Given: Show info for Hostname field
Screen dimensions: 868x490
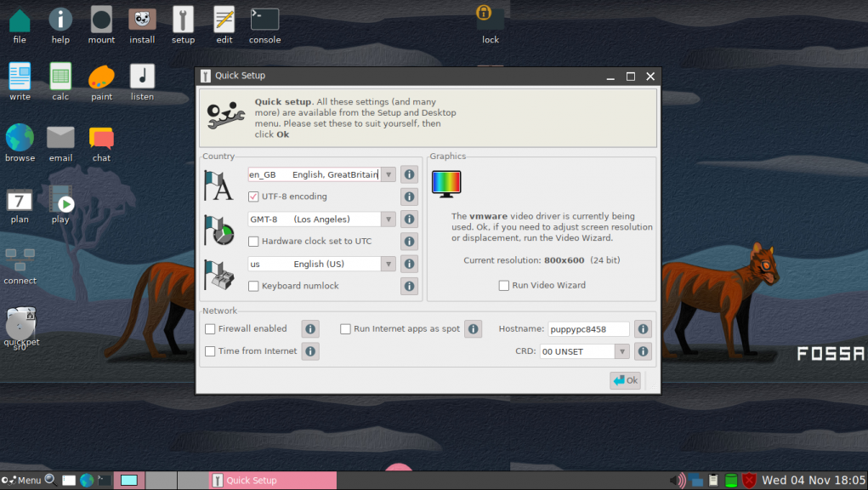Looking at the screenshot, I should [643, 329].
